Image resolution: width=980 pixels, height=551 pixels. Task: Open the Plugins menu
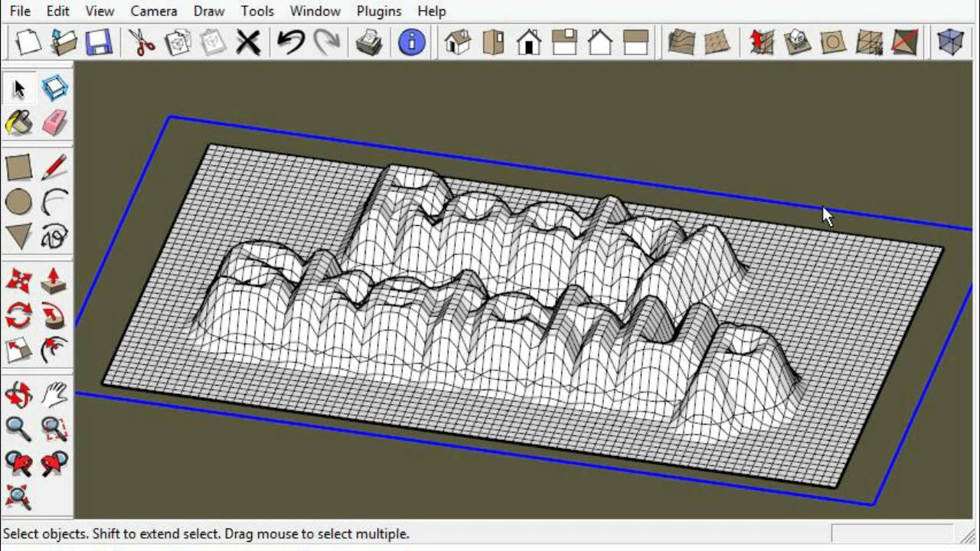point(379,11)
